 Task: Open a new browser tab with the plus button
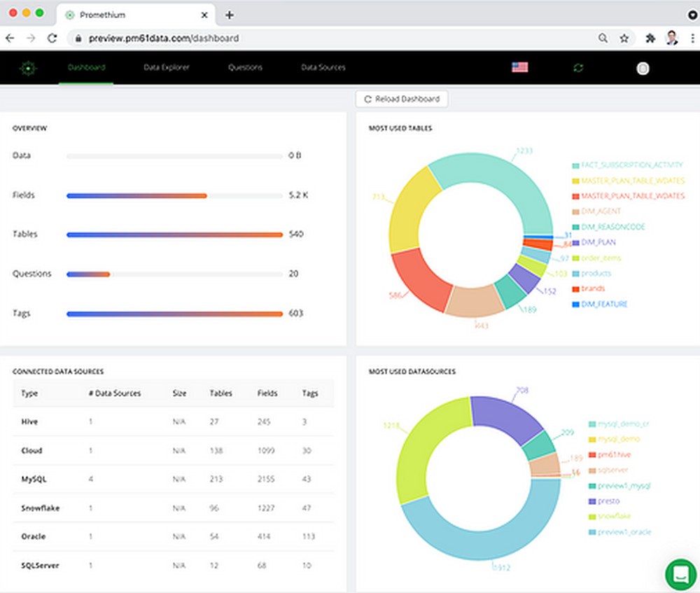click(x=230, y=15)
